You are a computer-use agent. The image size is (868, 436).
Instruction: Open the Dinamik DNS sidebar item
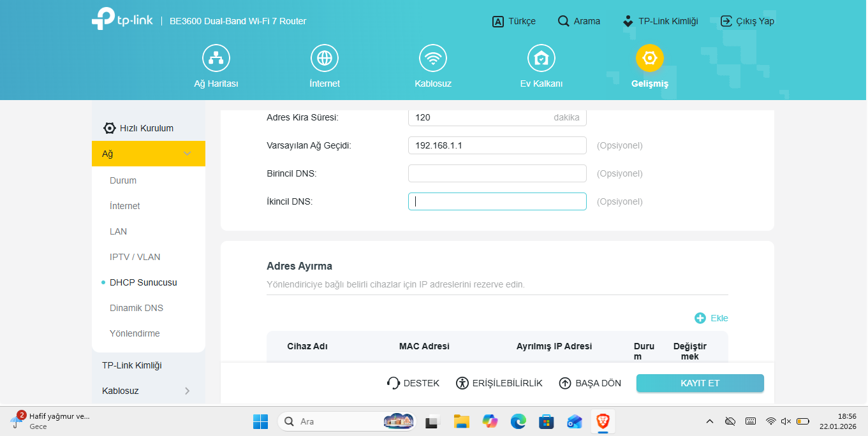coord(136,308)
